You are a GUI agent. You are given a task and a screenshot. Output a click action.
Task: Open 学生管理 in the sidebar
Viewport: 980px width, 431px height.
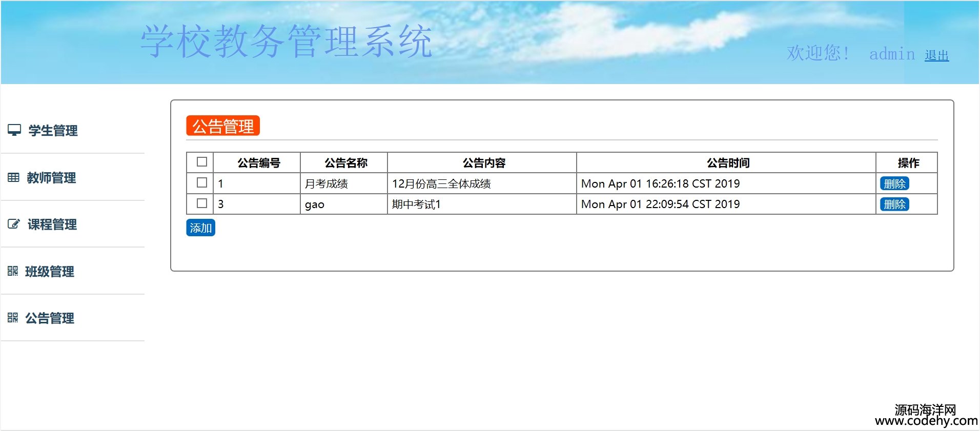coord(53,131)
